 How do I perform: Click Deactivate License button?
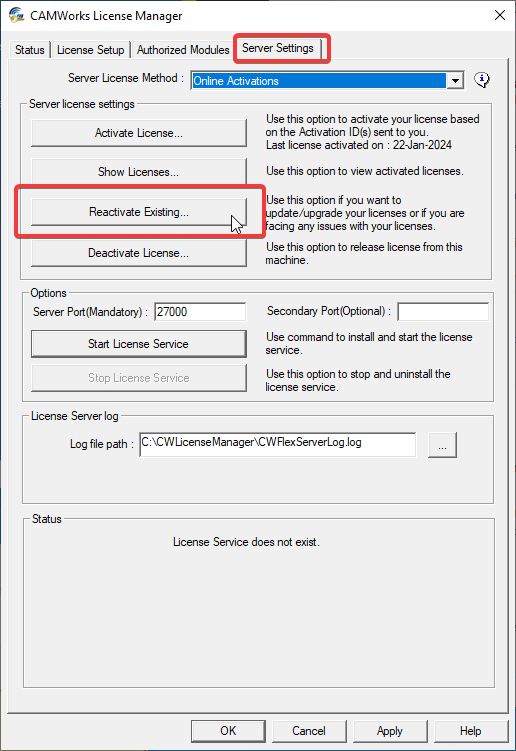pyautogui.click(x=139, y=252)
